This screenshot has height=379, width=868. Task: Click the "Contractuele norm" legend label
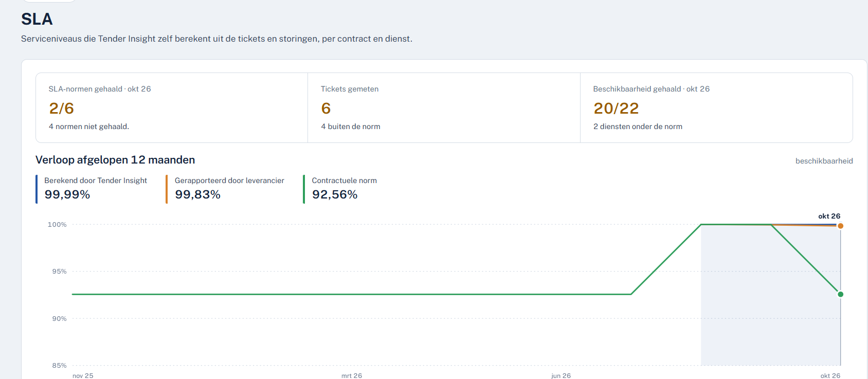point(345,181)
